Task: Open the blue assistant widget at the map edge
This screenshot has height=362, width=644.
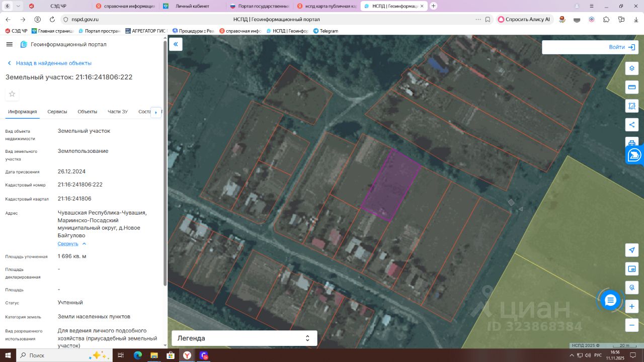Action: pos(635,155)
